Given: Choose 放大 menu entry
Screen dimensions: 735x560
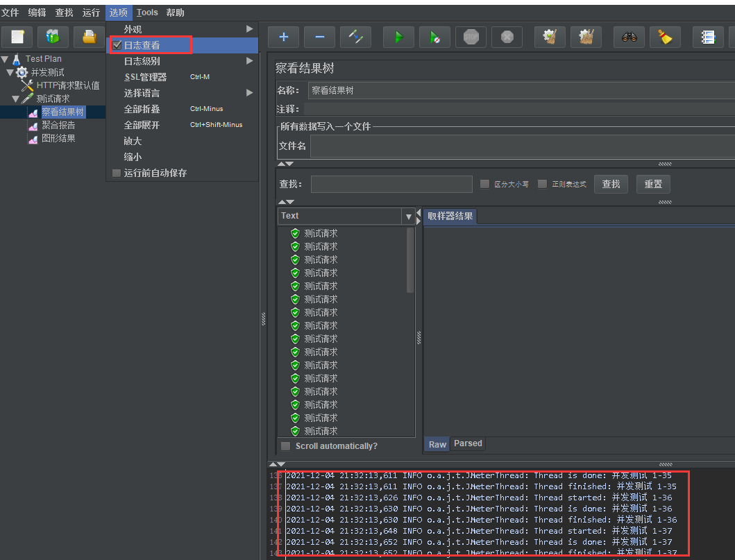Looking at the screenshot, I should coord(183,141).
